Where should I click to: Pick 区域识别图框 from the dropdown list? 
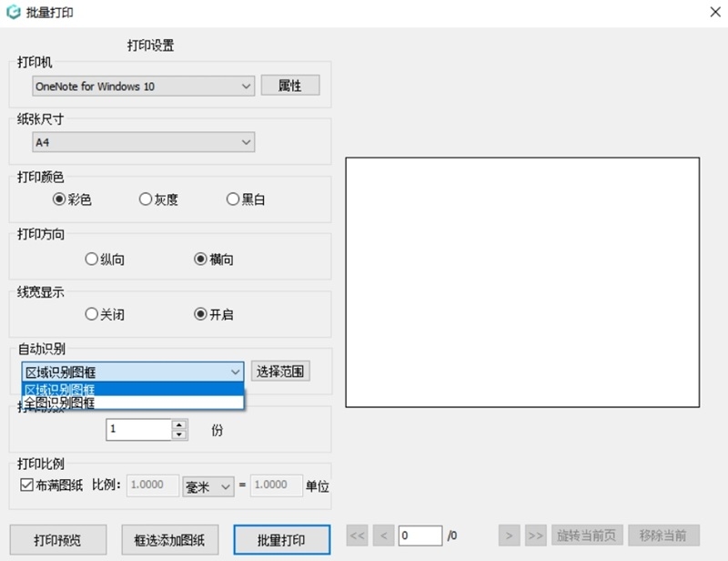tap(133, 389)
